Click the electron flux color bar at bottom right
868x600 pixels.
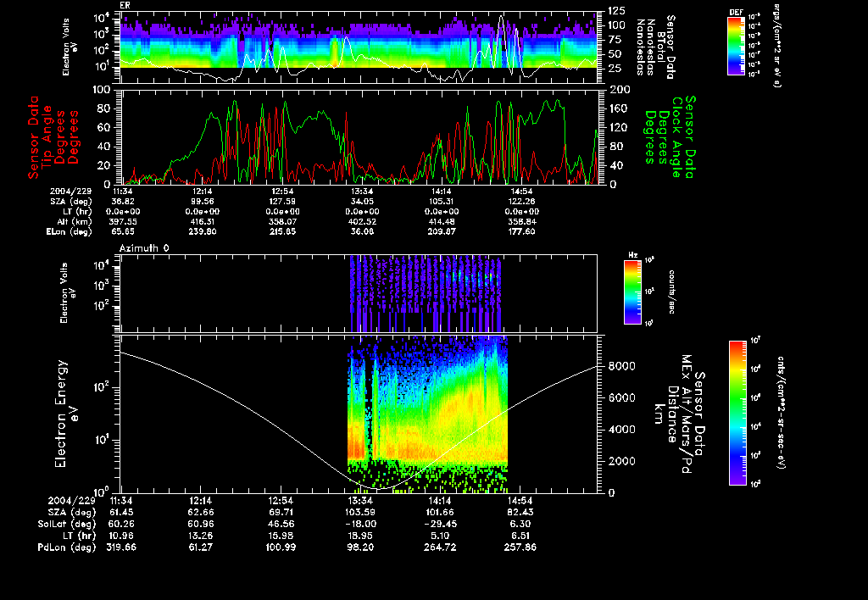tap(737, 413)
